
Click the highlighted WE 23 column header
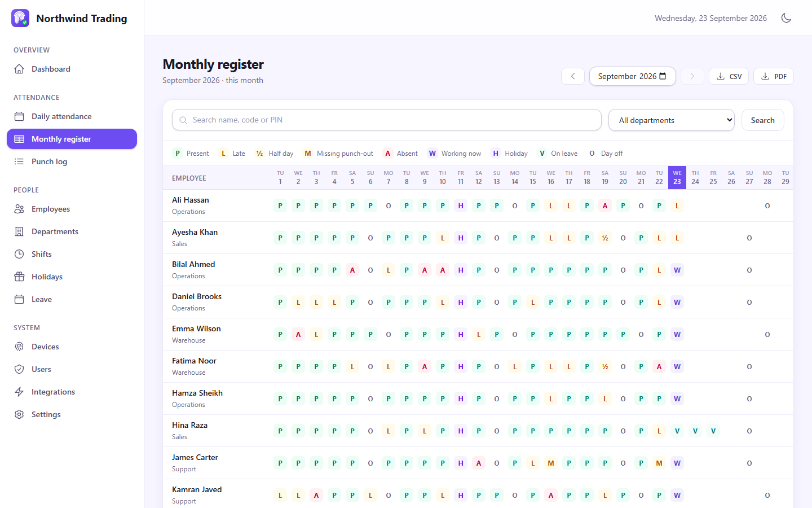(677, 178)
